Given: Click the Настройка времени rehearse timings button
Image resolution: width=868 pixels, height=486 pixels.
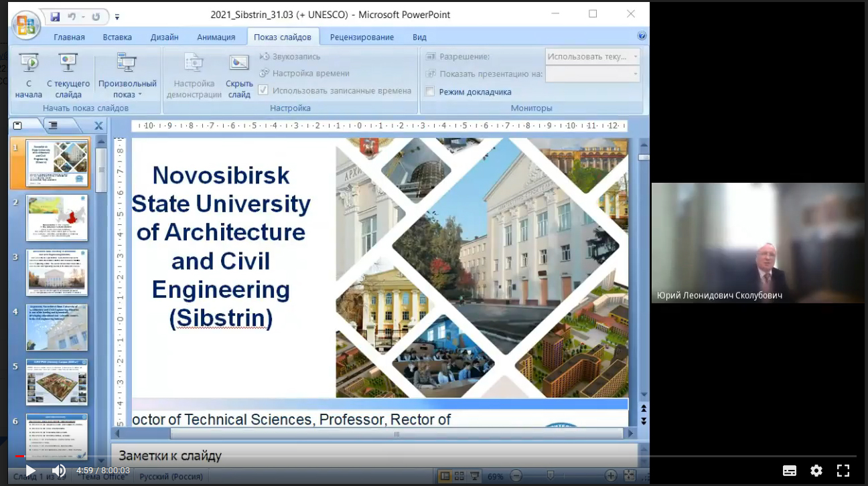Looking at the screenshot, I should (x=304, y=74).
